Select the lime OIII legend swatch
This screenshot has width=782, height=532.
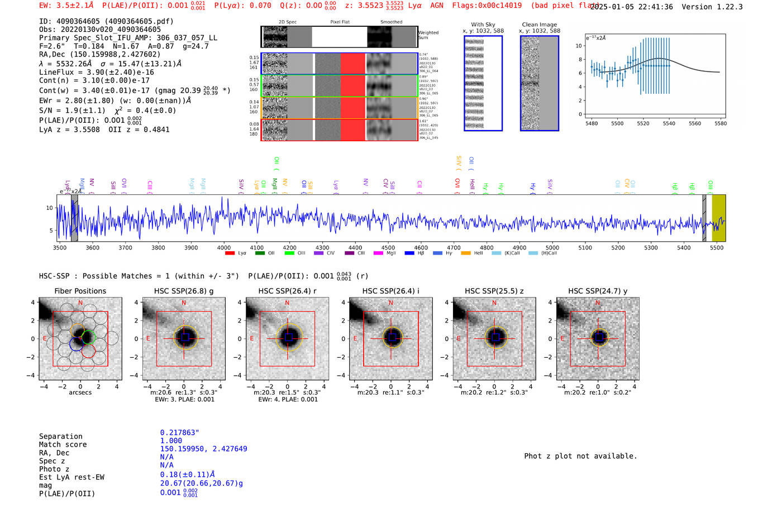point(289,253)
